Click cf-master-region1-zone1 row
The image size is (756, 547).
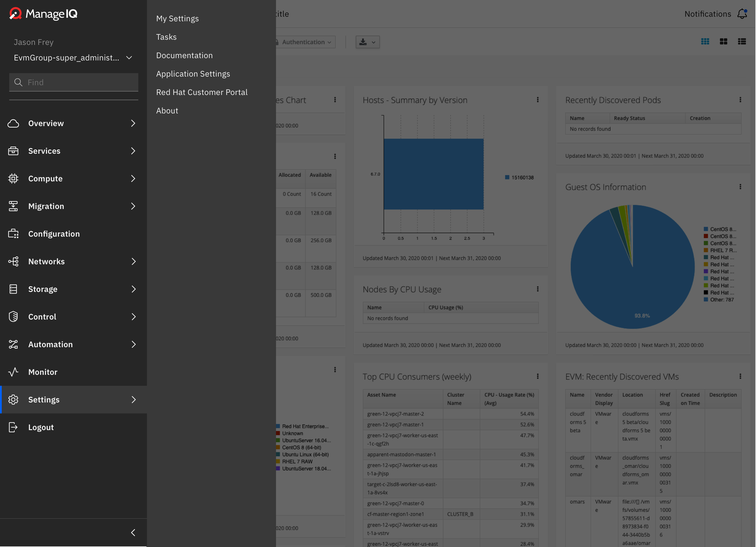click(451, 514)
